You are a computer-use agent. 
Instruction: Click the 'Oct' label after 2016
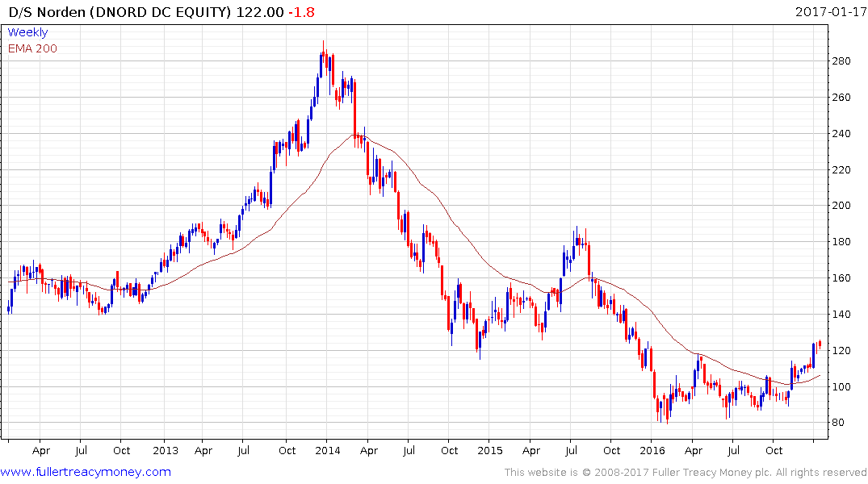pos(774,450)
